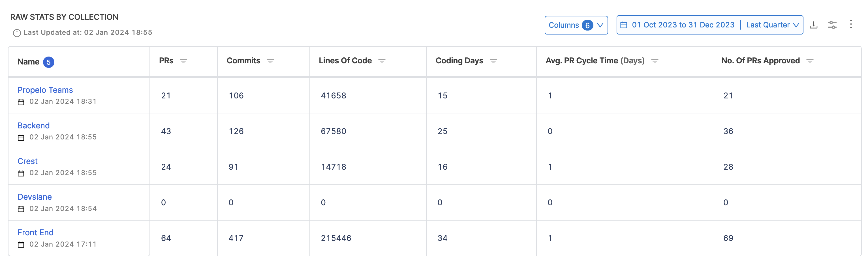Click the Lines Of Code filter icon
This screenshot has width=868, height=263.
(382, 61)
